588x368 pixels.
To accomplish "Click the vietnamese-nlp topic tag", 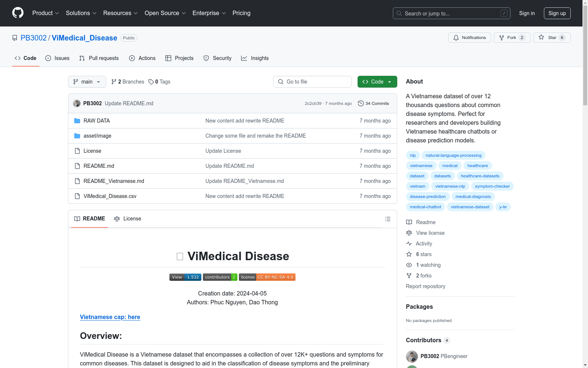I will [450, 186].
